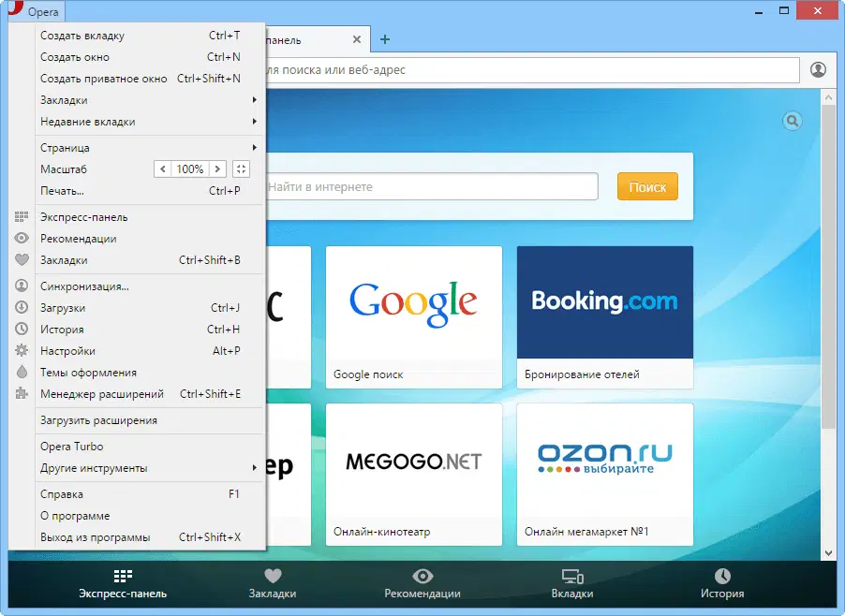Viewport: 845px width, 616px height.
Task: Add a new tab with plus icon
Action: [x=385, y=39]
